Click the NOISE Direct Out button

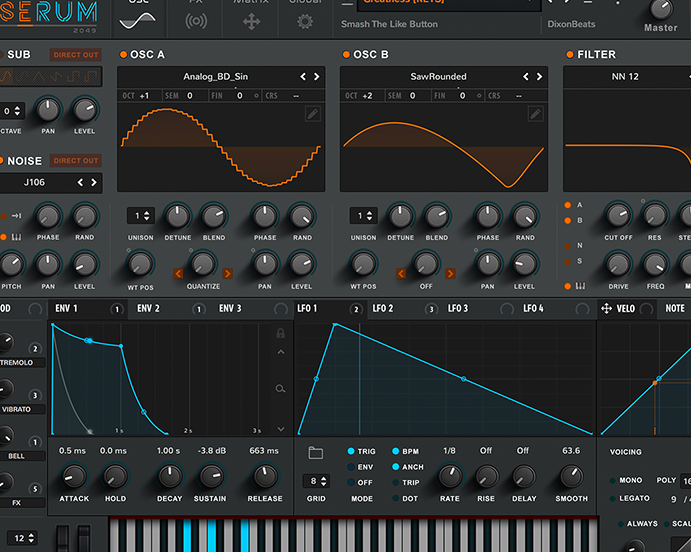pos(76,160)
